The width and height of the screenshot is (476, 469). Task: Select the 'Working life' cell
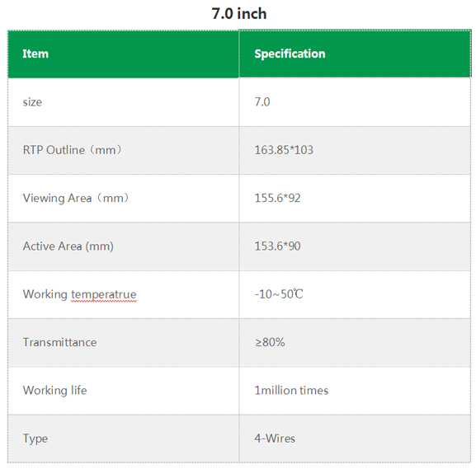[x=123, y=391]
